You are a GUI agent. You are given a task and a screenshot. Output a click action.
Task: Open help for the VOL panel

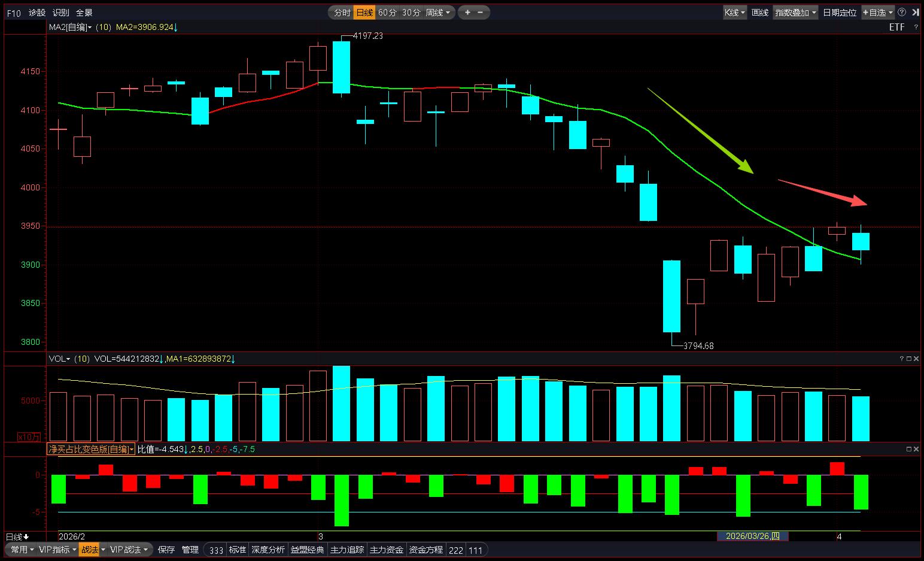(x=902, y=359)
